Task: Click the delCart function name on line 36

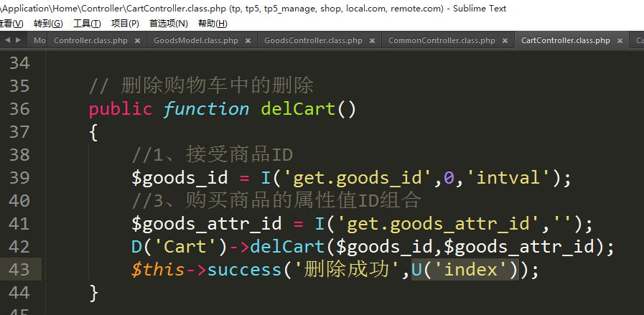Action: coord(298,109)
